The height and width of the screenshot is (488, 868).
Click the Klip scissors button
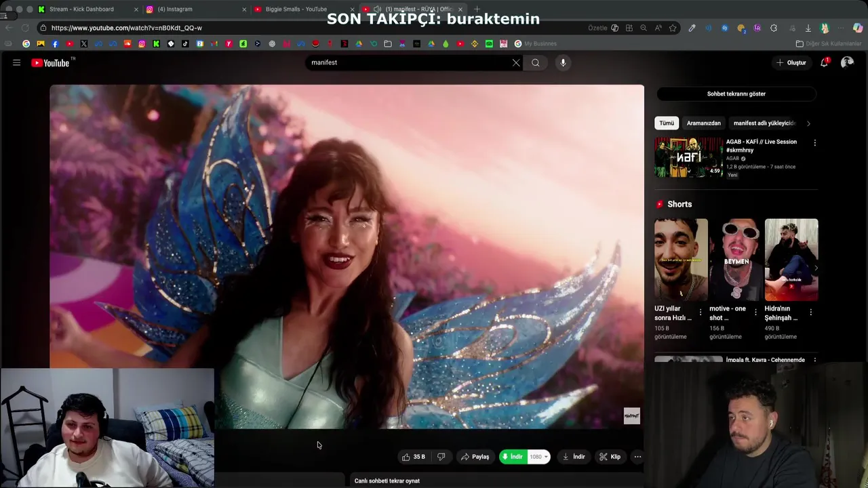pos(610,457)
